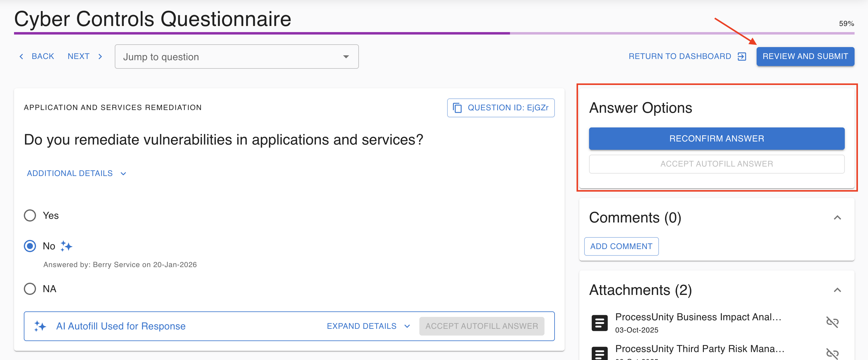Click the AI sparkle icon beside No
Image resolution: width=868 pixels, height=360 pixels.
click(x=66, y=246)
